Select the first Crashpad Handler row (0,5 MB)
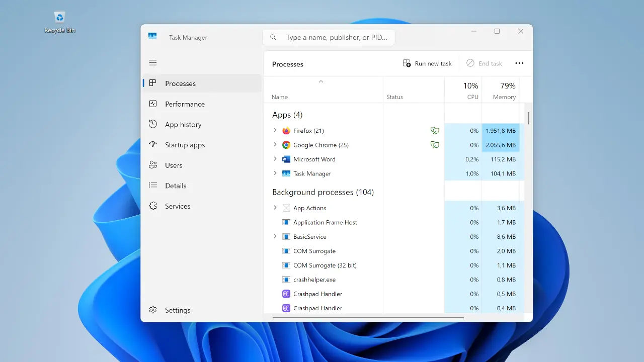Image resolution: width=644 pixels, height=362 pixels. tap(394, 294)
